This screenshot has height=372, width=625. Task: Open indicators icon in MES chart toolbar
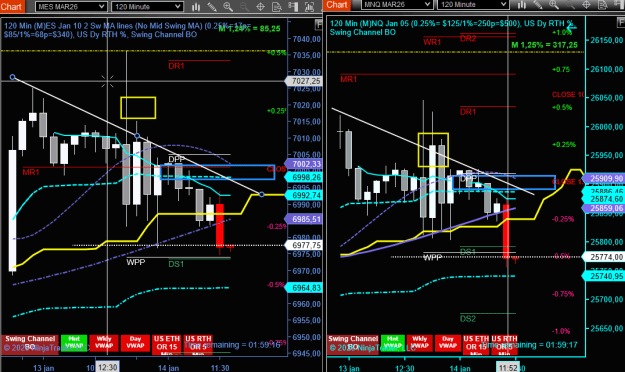[x=309, y=6]
